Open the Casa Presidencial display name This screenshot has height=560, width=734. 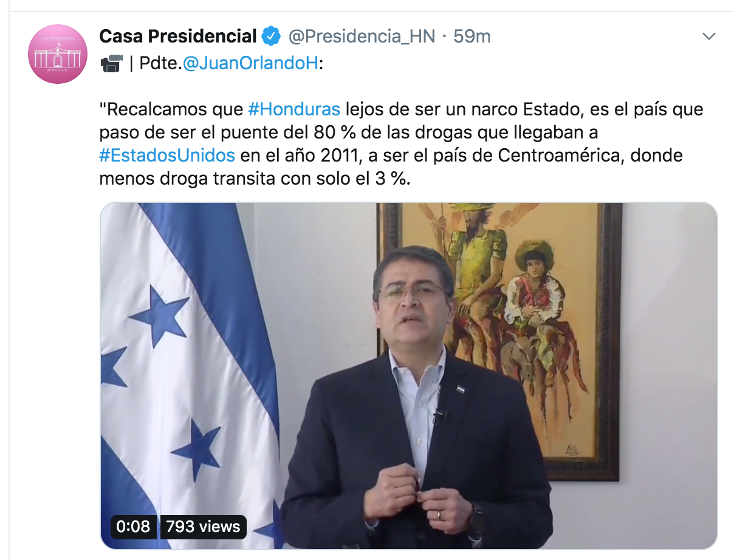[178, 36]
